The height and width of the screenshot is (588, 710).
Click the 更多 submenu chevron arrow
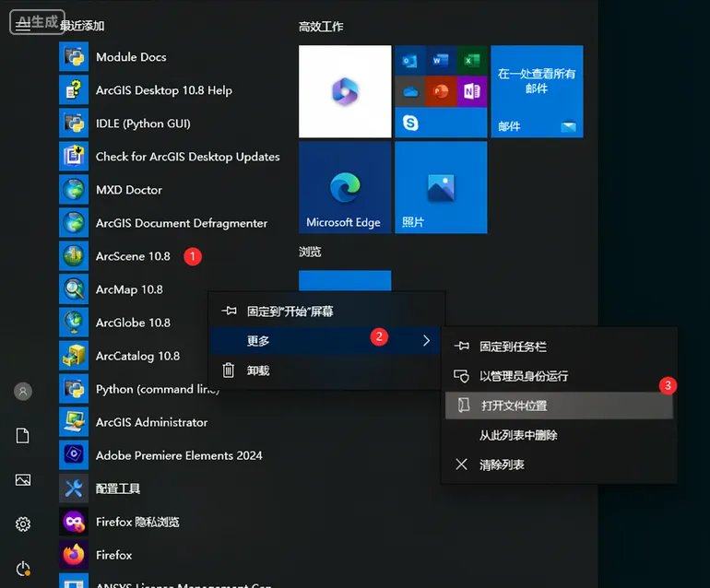click(426, 340)
